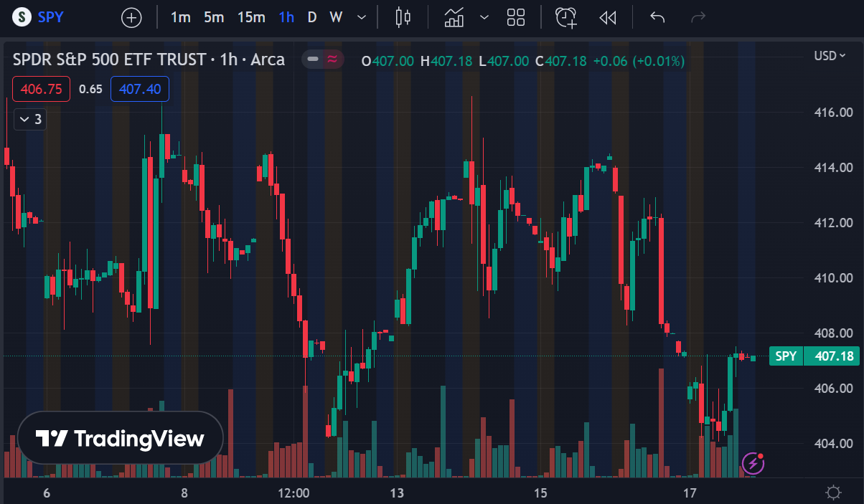Click the 404.00 price scale label
The image size is (864, 504).
(x=833, y=444)
